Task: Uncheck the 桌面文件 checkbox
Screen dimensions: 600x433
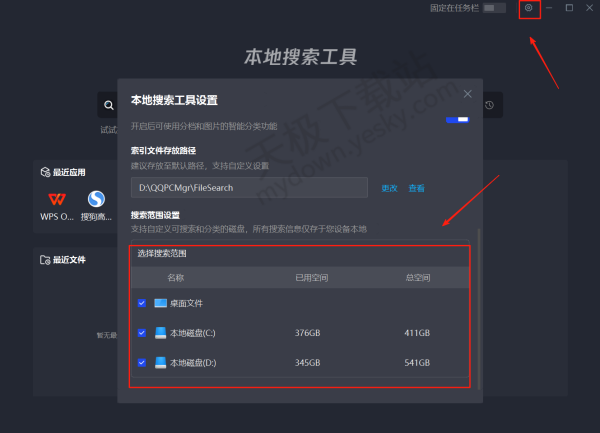Action: pos(141,303)
